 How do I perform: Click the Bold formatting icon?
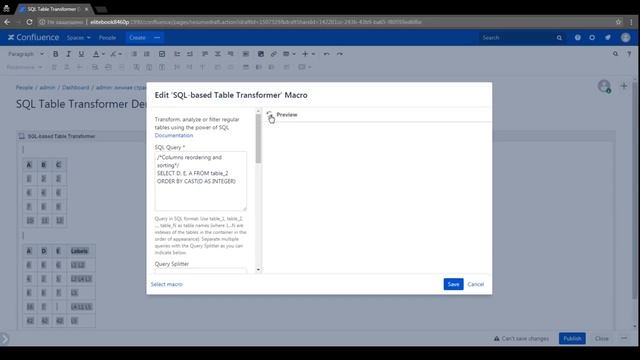(x=56, y=54)
